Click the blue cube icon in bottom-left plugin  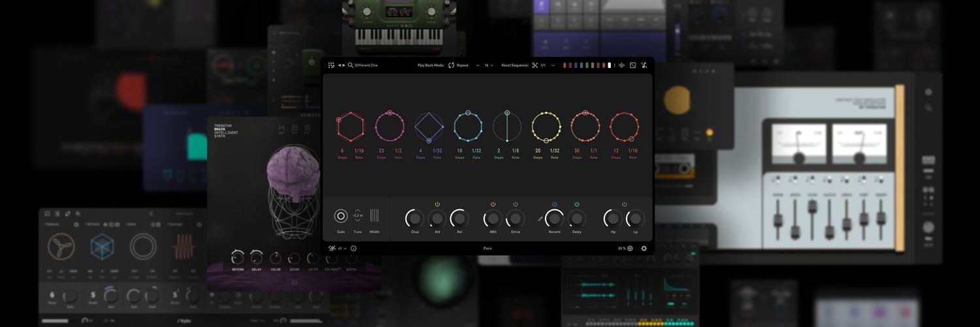coord(103,247)
